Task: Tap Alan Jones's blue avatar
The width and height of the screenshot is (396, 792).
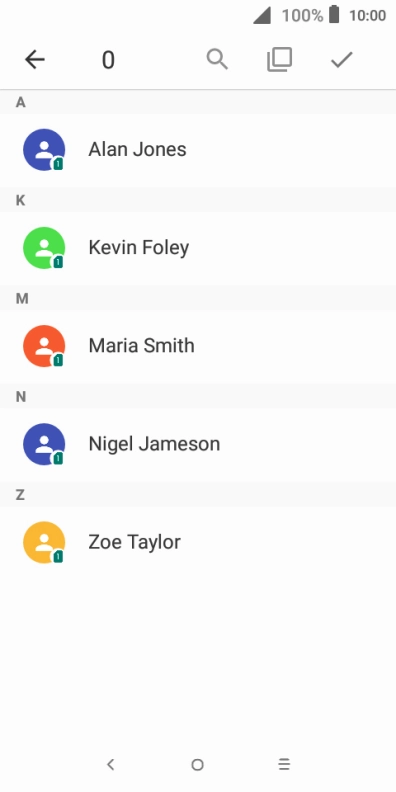Action: [x=44, y=150]
